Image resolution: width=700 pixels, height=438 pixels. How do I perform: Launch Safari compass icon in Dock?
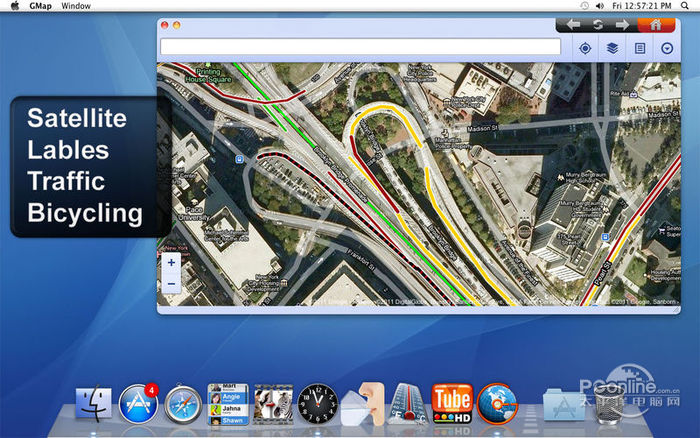tap(183, 405)
